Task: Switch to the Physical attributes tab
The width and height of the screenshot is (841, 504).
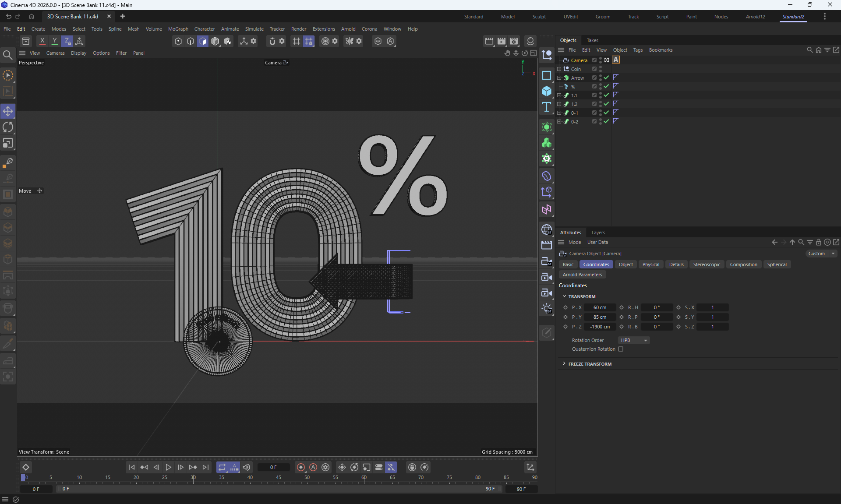Action: [x=650, y=264]
